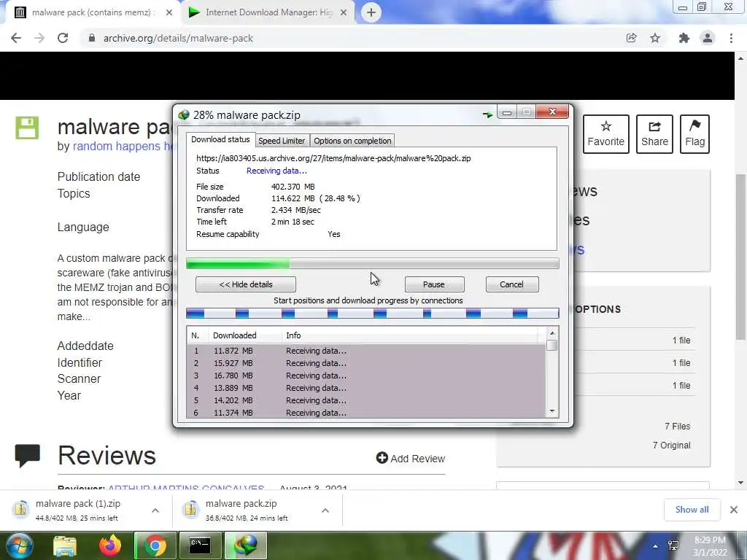This screenshot has height=560, width=747.
Task: Open Windows Explorer from the taskbar
Action: coord(65,545)
